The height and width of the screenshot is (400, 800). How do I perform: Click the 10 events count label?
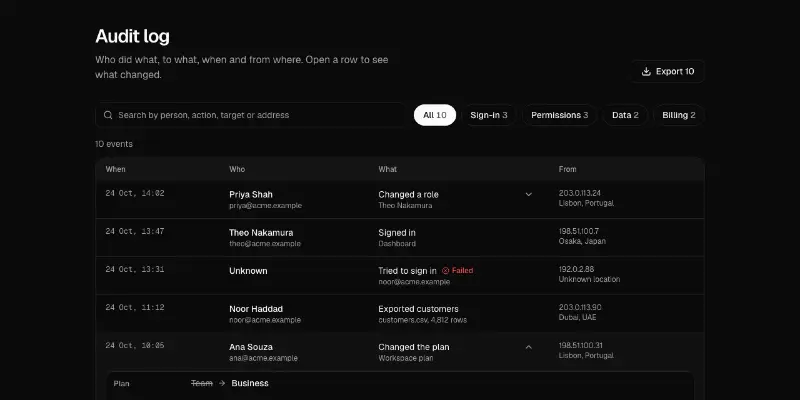pos(114,144)
